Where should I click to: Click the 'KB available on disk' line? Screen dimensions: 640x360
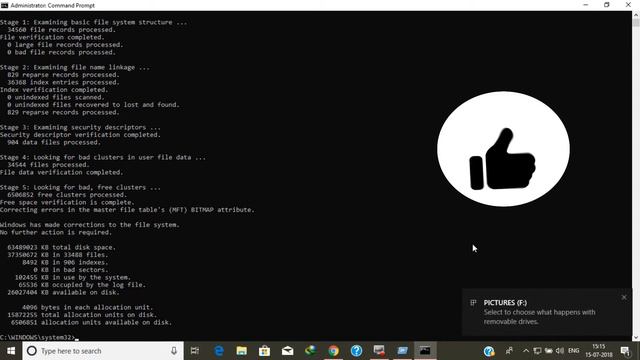click(x=64, y=292)
